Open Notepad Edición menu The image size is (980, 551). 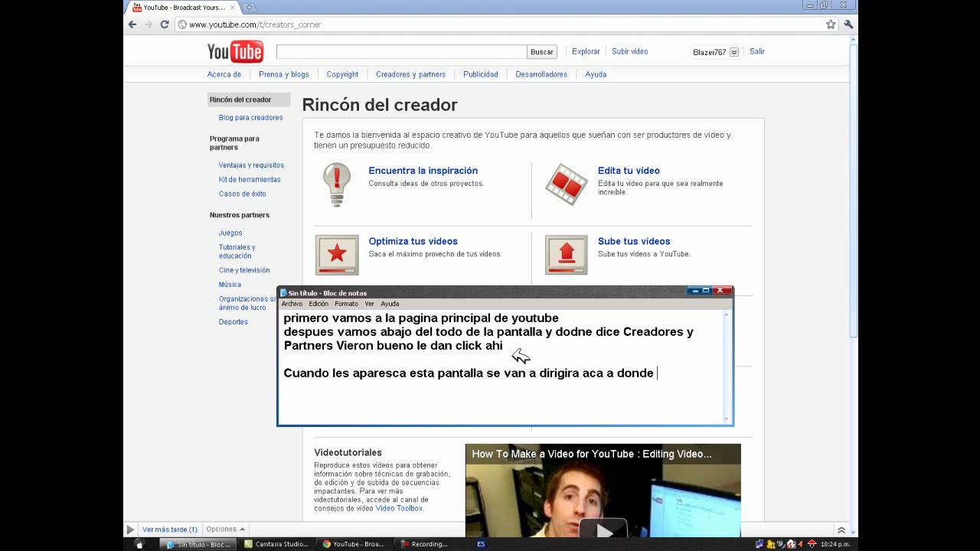coord(318,304)
